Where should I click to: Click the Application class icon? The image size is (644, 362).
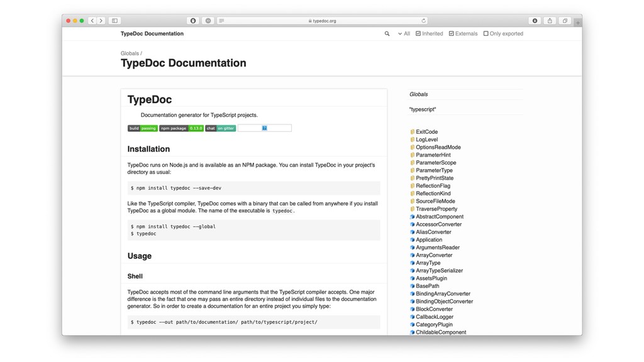coord(413,239)
